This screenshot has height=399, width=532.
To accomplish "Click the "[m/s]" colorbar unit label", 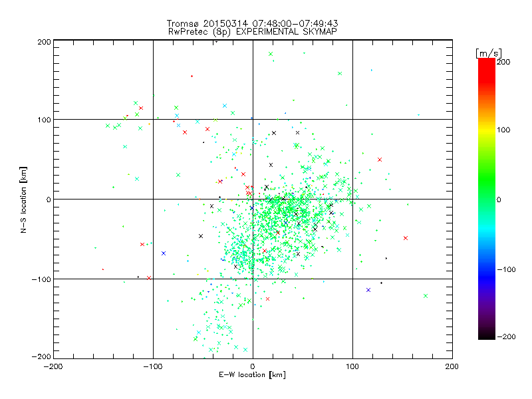I will pyautogui.click(x=489, y=53).
